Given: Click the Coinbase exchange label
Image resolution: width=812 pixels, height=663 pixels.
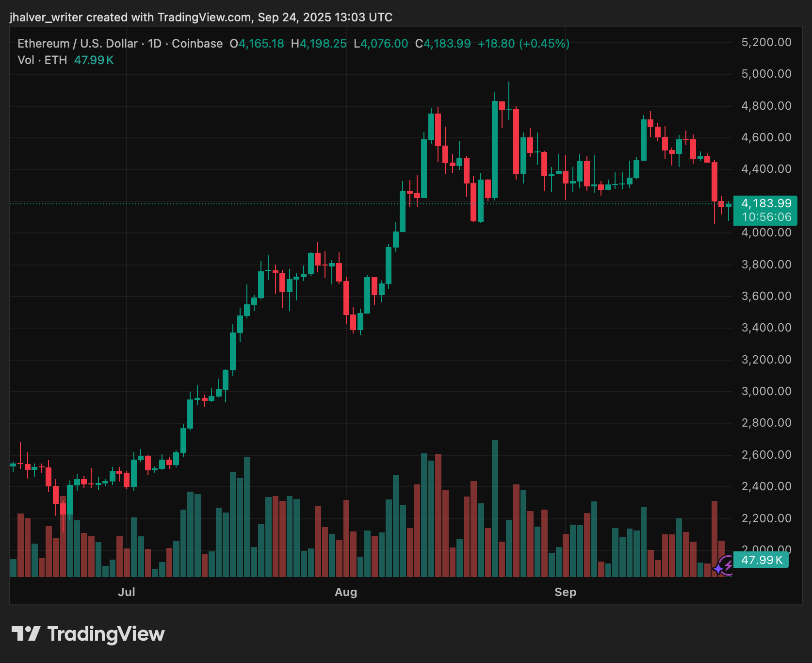Looking at the screenshot, I should [197, 44].
